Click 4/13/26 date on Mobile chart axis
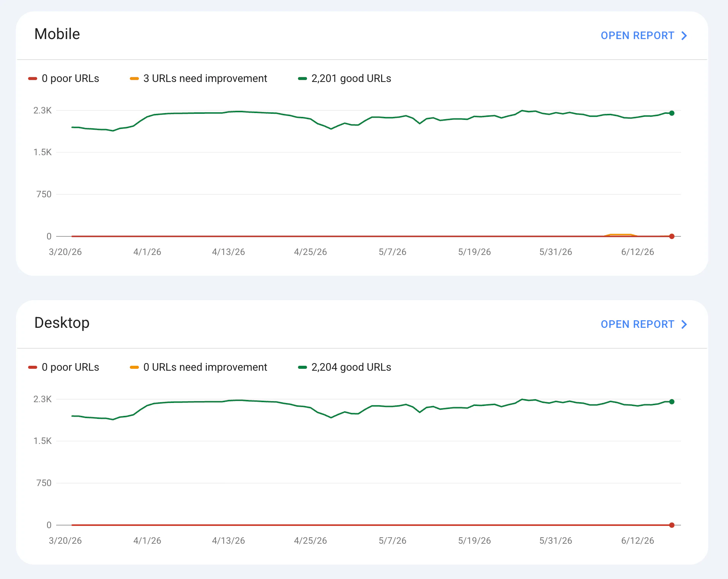This screenshot has width=728, height=579. 228,252
